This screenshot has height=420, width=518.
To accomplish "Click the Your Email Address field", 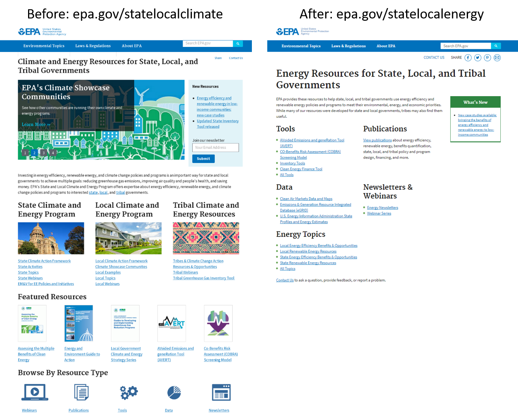I will 215,147.
